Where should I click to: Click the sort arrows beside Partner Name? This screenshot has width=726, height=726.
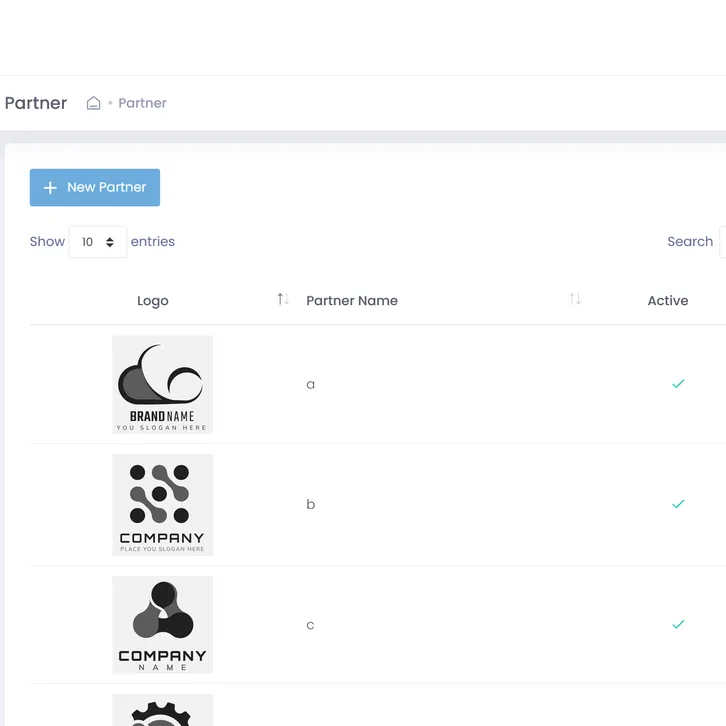click(x=575, y=300)
